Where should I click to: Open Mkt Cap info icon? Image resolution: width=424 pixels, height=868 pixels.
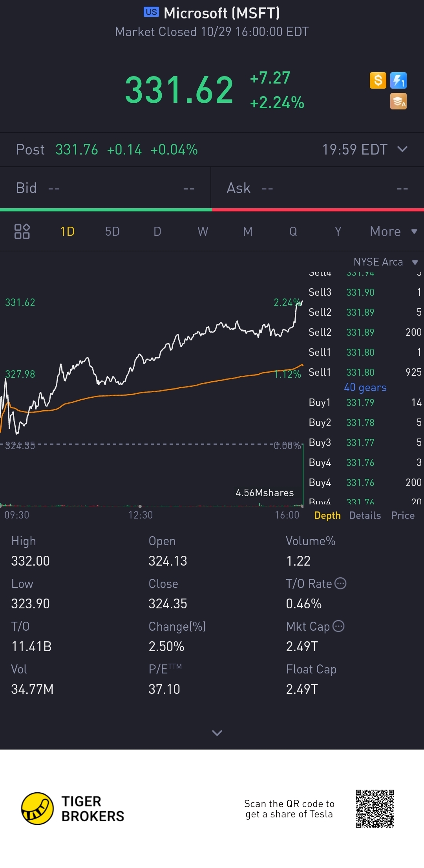pos(338,626)
